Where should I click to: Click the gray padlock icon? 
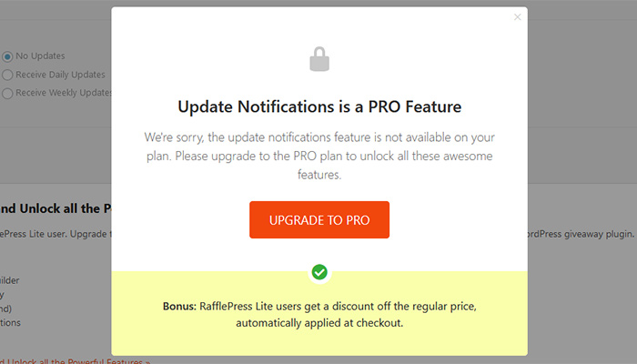319,59
